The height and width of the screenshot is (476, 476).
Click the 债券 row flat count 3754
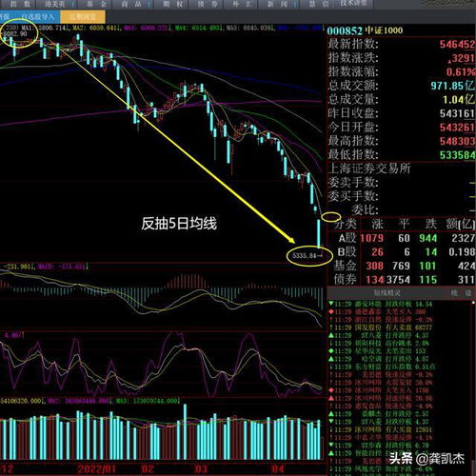[398, 280]
